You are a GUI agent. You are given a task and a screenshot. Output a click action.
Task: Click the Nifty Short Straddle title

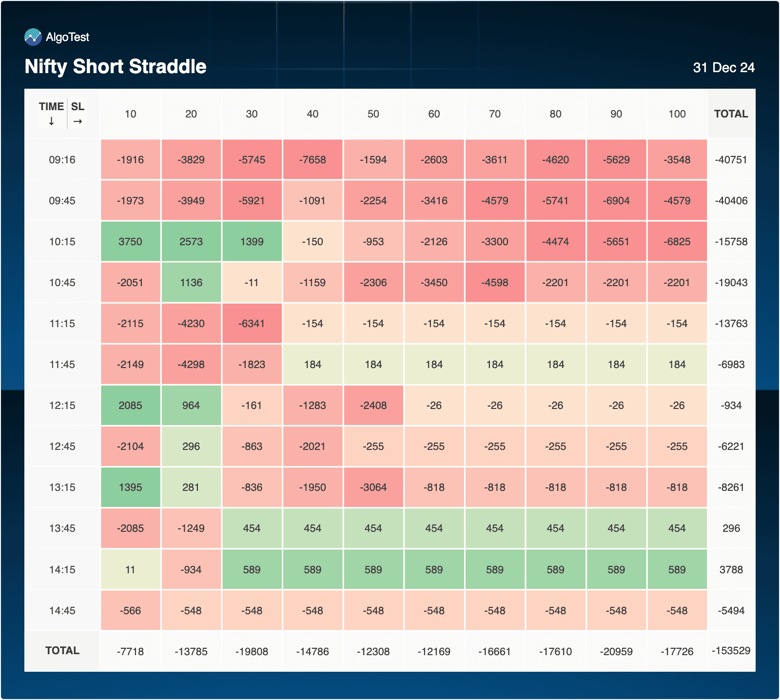click(116, 67)
